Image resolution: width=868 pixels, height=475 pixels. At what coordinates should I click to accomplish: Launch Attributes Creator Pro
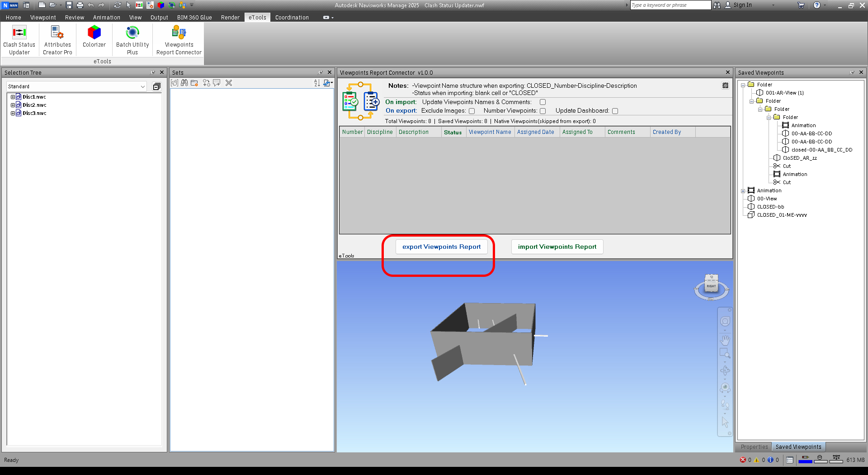(57, 40)
